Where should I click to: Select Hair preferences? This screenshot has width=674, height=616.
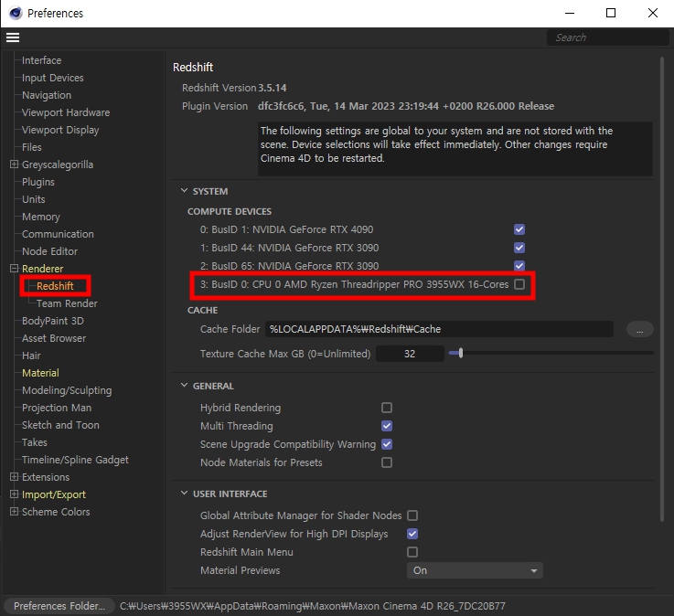click(x=31, y=356)
